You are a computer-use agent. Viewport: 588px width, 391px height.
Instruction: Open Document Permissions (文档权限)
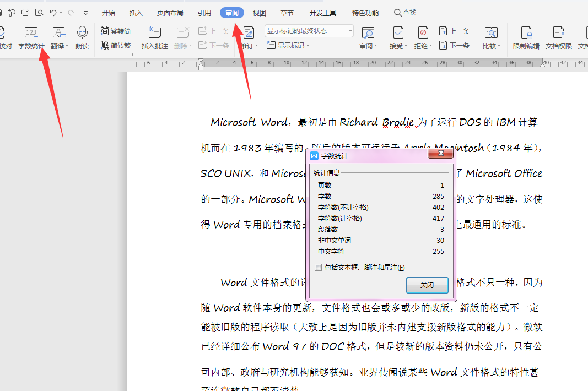click(559, 38)
